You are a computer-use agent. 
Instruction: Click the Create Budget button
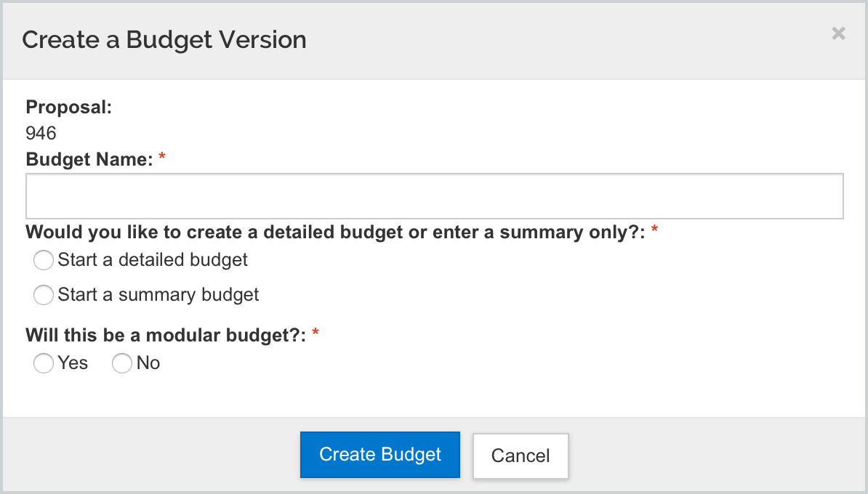point(379,455)
